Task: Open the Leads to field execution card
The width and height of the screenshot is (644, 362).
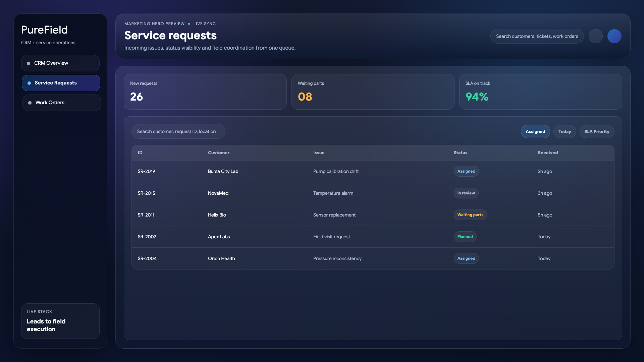Action: tap(60, 321)
